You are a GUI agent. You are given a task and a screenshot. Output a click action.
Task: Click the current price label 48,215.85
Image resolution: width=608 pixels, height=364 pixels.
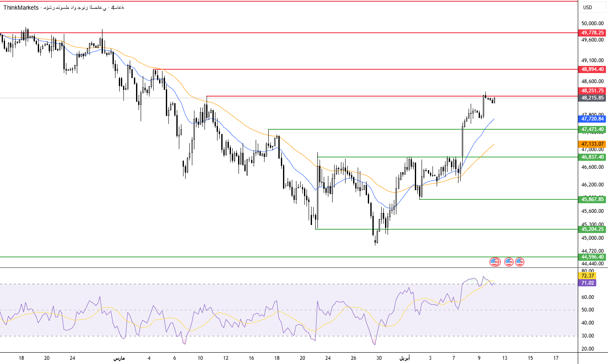click(x=592, y=98)
